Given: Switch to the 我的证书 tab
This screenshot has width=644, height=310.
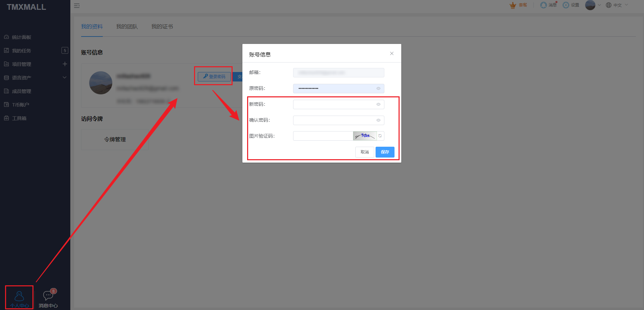Looking at the screenshot, I should click(162, 27).
